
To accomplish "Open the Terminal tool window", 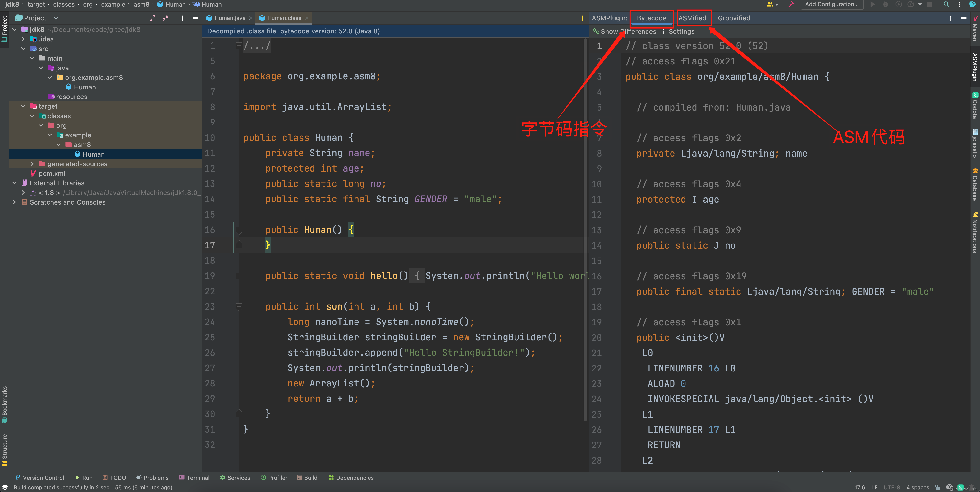I will tap(194, 478).
